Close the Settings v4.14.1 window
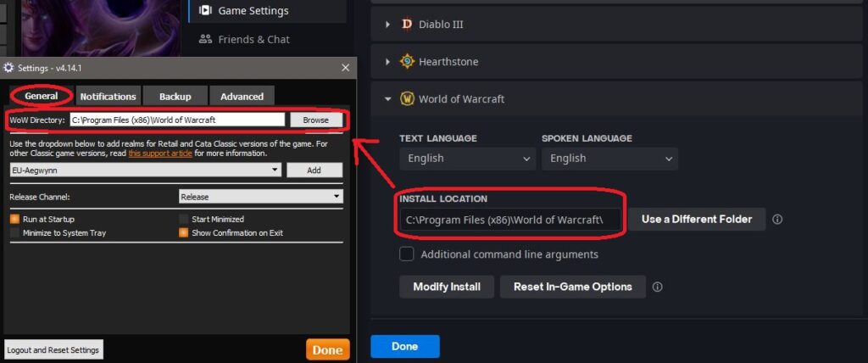 tap(346, 68)
